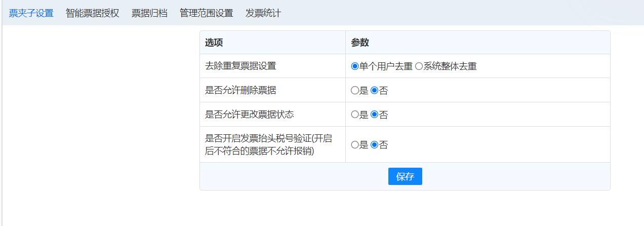Switch to the 发票统计 tab
Viewport: 644px width, 226px height.
point(263,13)
